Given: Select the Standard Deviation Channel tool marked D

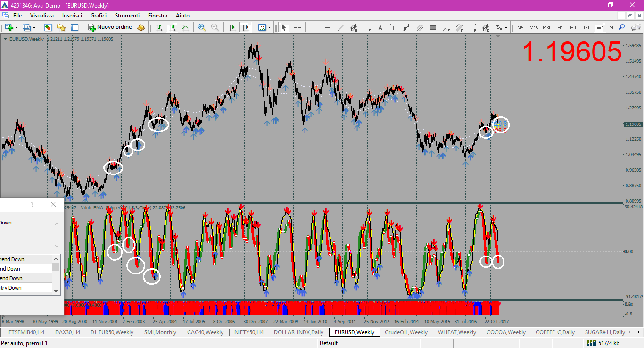Looking at the screenshot, I should (x=486, y=27).
